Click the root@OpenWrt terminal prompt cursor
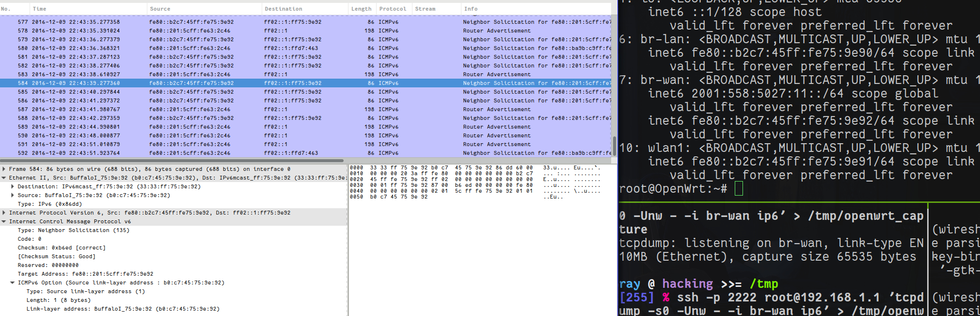This screenshot has width=980, height=316. point(739,188)
